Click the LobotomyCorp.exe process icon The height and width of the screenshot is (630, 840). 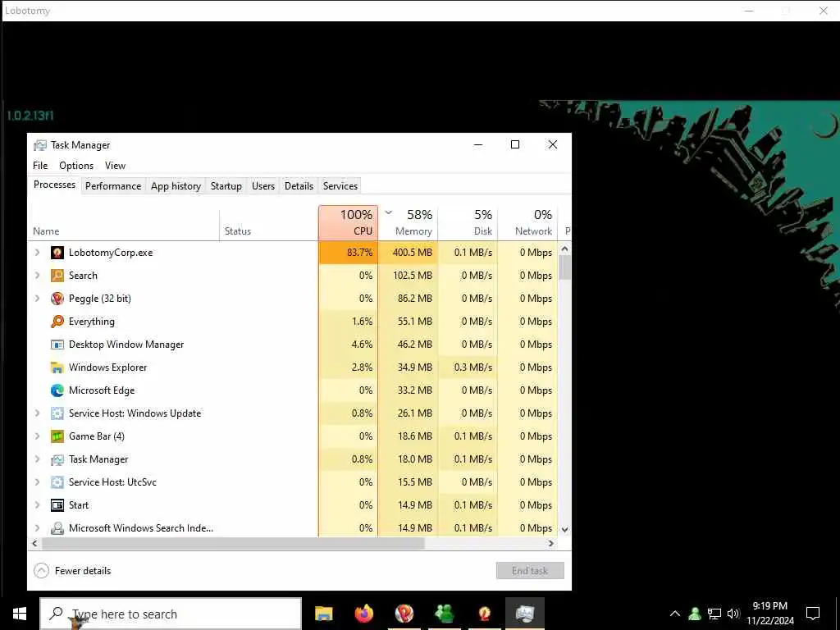[x=57, y=253]
